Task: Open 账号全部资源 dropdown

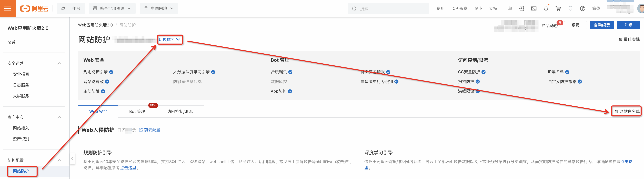Action: tap(112, 8)
